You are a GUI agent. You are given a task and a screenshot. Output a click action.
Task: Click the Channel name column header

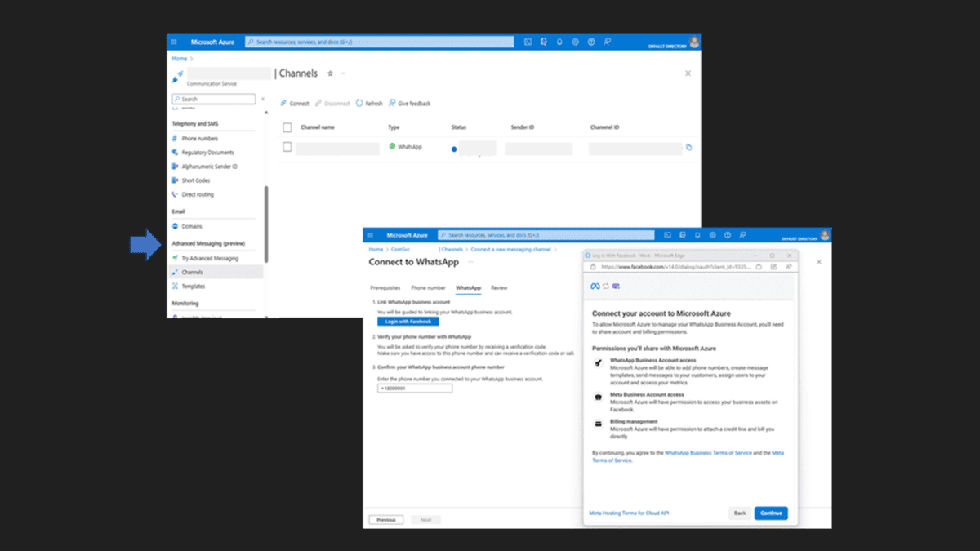(318, 127)
